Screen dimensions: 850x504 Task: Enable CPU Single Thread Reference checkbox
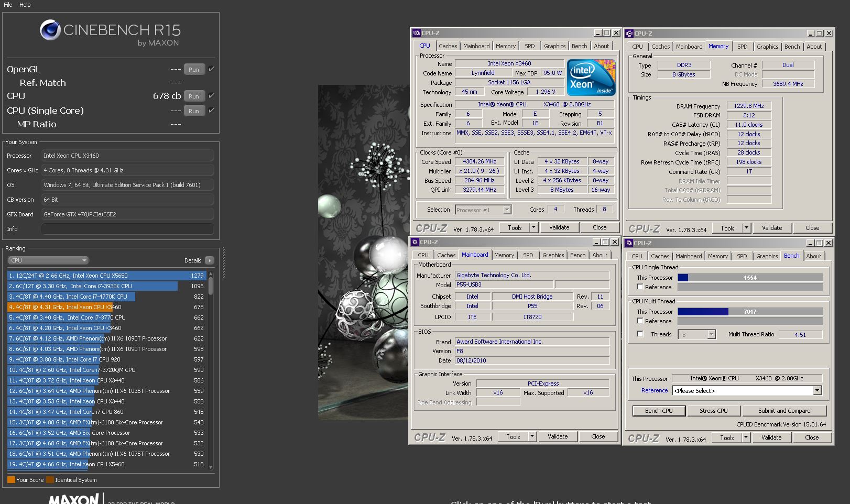click(640, 287)
